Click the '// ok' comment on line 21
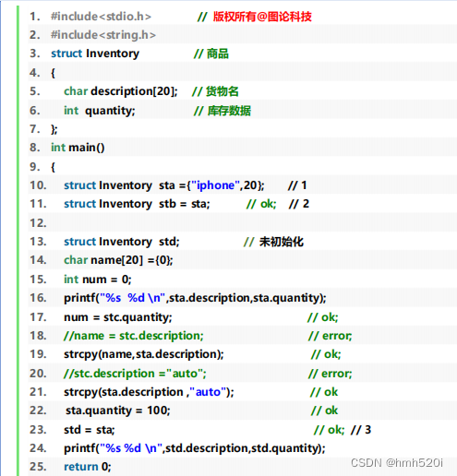Image resolution: width=457 pixels, height=476 pixels. (324, 392)
